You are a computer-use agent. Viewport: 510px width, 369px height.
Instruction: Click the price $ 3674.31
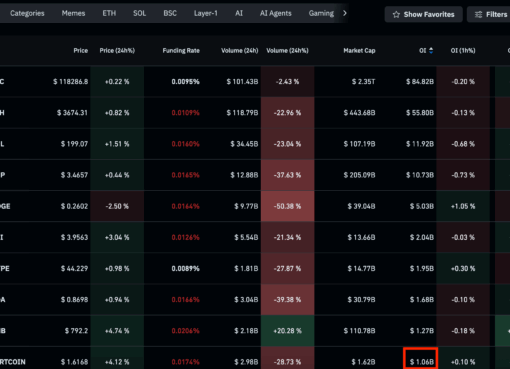pyautogui.click(x=72, y=113)
